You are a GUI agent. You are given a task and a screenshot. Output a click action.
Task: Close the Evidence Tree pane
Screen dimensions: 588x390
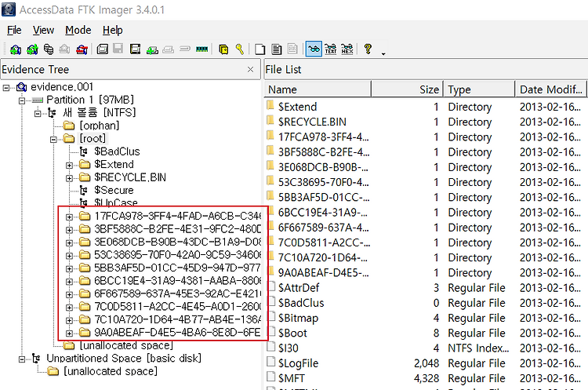pyautogui.click(x=251, y=69)
